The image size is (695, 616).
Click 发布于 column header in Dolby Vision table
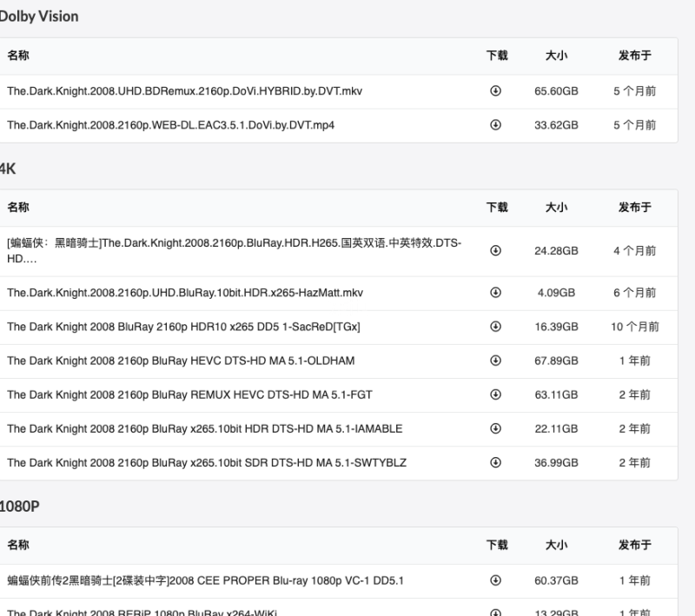point(634,56)
